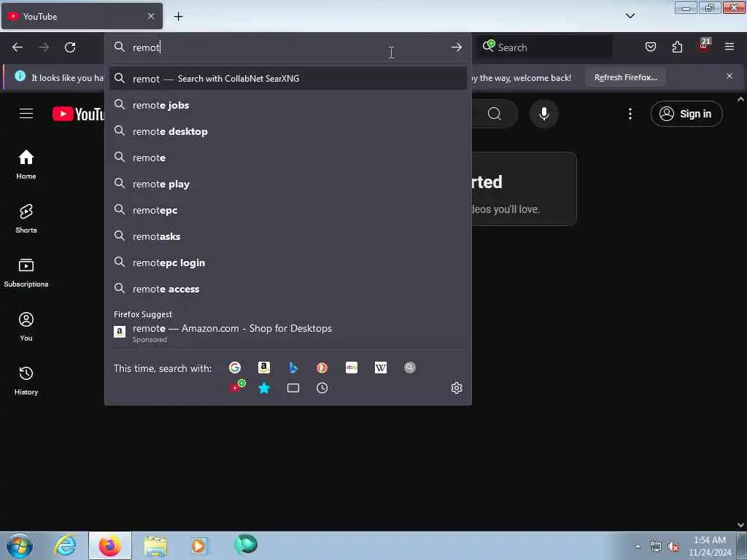This screenshot has height=560, width=747.
Task: Select 'remot — Search with CollabNet SearXNG'
Action: [x=287, y=79]
